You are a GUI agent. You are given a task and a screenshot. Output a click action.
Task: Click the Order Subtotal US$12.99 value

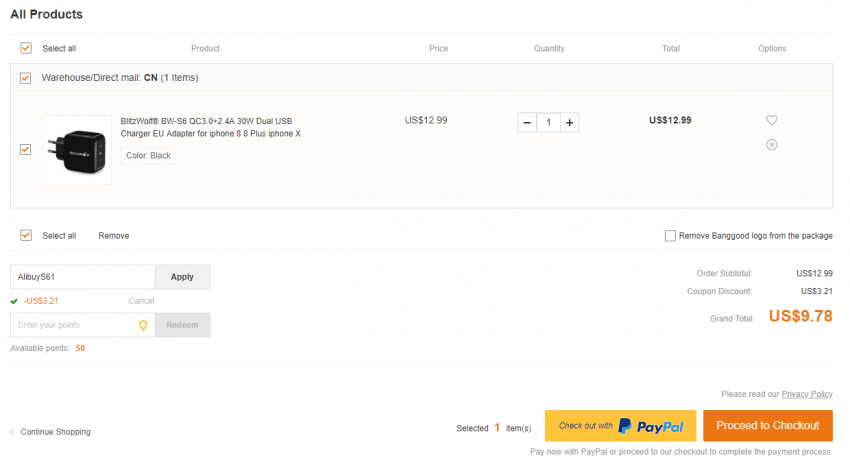(x=814, y=274)
